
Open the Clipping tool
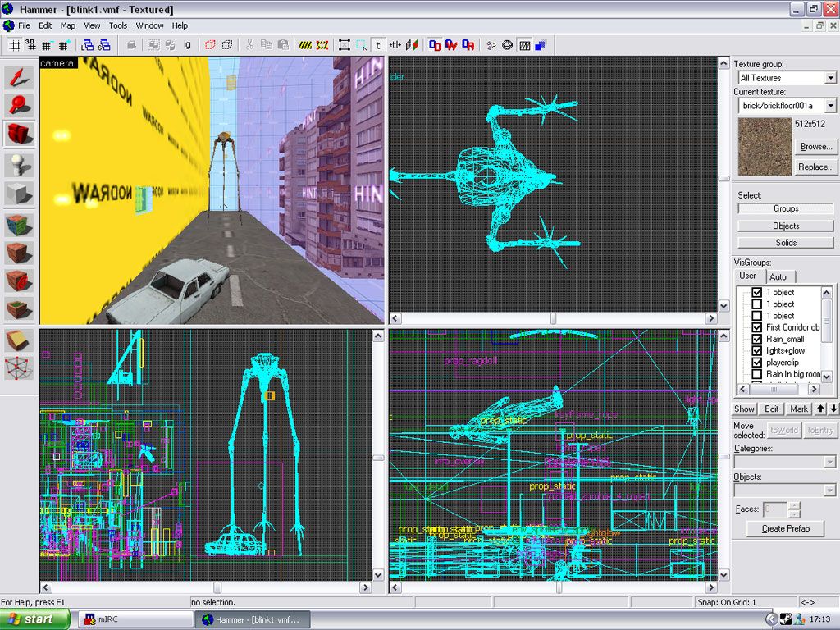pos(19,340)
